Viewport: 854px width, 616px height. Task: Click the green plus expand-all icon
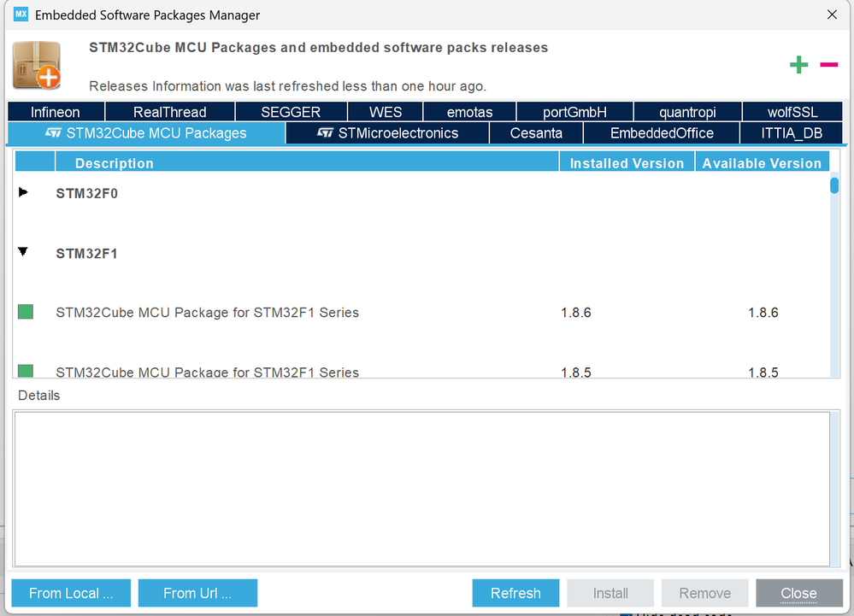pyautogui.click(x=798, y=65)
